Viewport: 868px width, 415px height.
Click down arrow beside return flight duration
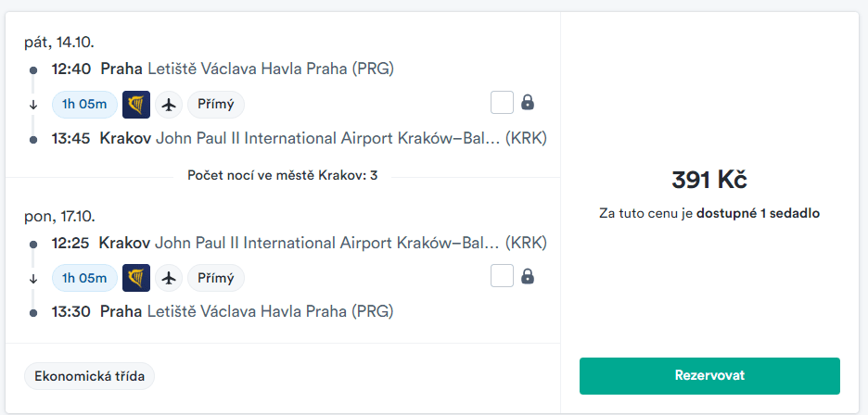(33, 278)
